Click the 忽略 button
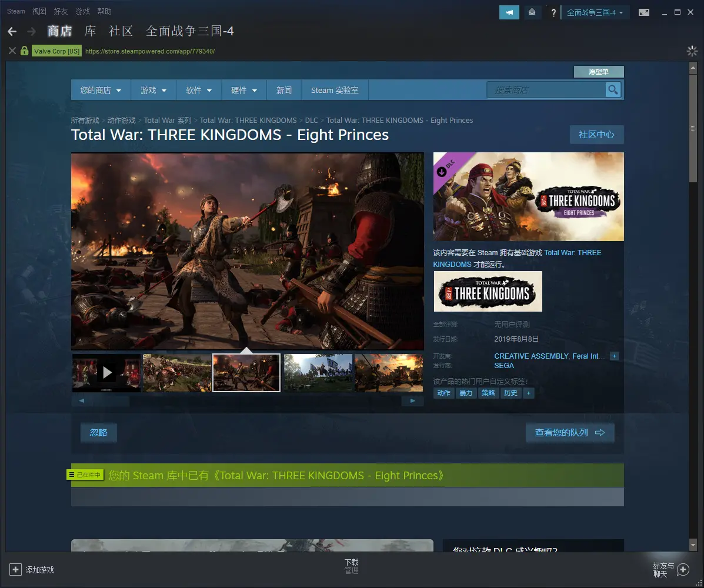Screen dimensions: 704x588 tap(98, 433)
